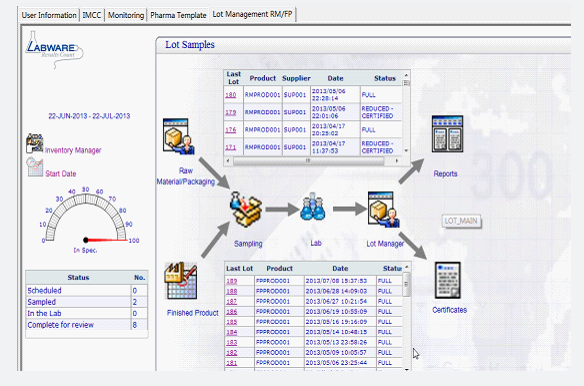Open the Inventory Manager link
Image resolution: width=584 pixels, height=386 pixels.
[x=73, y=151]
